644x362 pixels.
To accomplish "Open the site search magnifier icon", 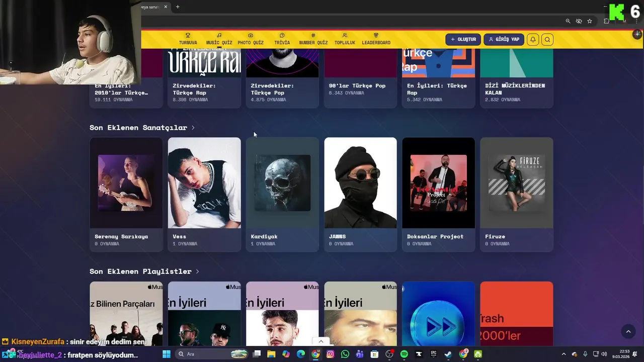I will (x=547, y=39).
